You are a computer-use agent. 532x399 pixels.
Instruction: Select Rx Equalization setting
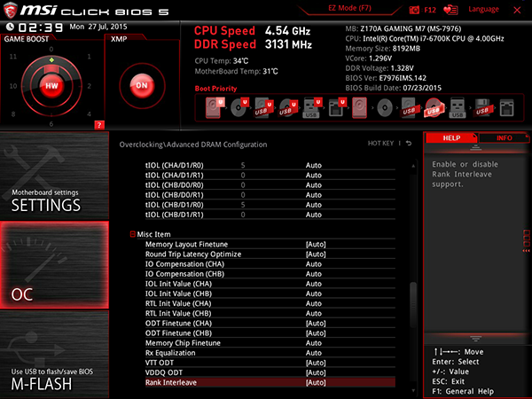point(270,353)
